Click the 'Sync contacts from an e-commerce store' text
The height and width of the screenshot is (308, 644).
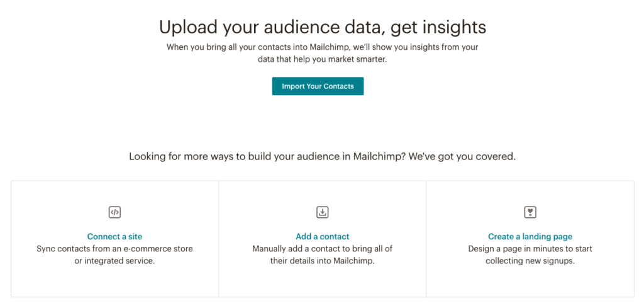[114, 249]
